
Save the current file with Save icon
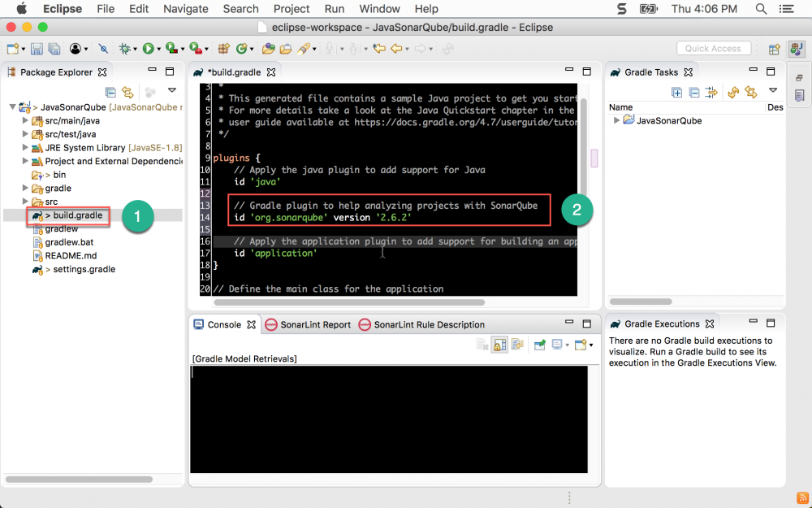(37, 49)
